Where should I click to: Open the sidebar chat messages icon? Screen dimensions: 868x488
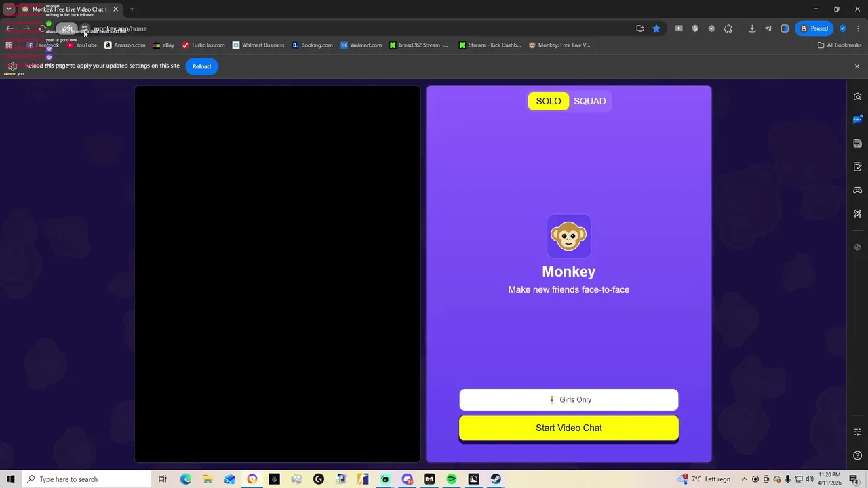click(x=858, y=120)
